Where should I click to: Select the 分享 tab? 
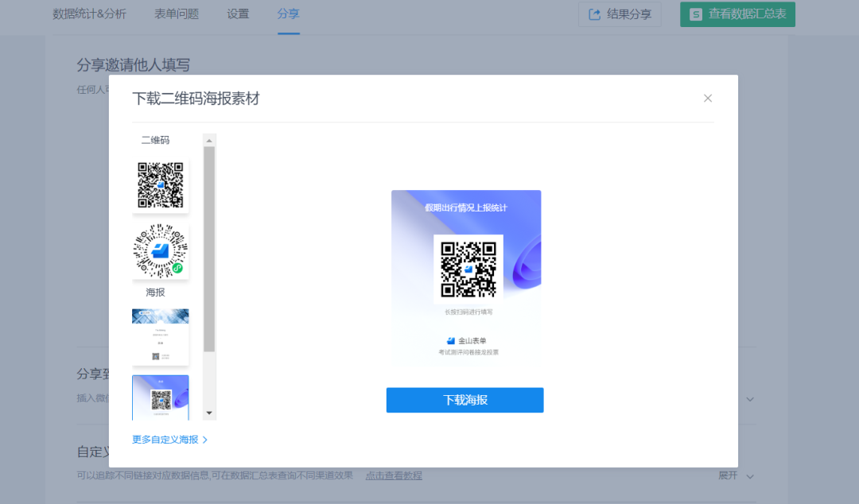pos(288,14)
